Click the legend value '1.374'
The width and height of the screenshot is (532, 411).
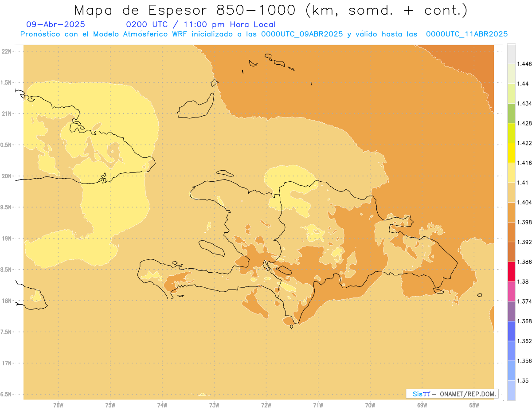524,301
